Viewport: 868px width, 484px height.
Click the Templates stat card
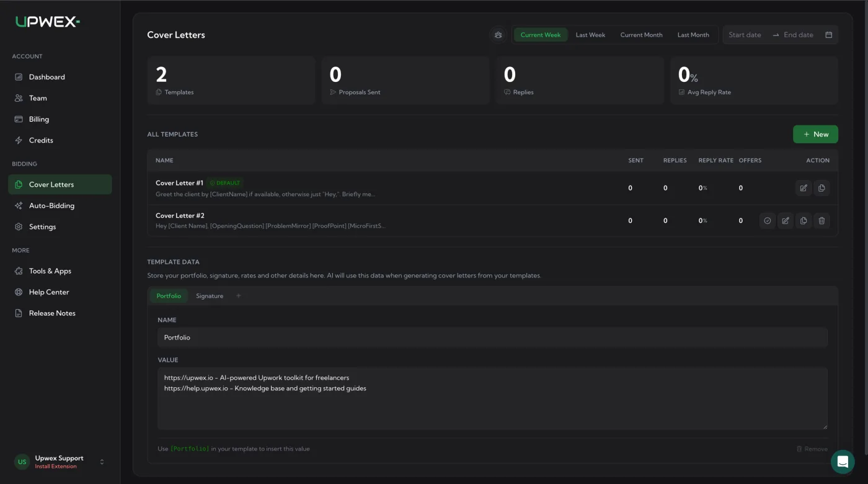coord(231,81)
